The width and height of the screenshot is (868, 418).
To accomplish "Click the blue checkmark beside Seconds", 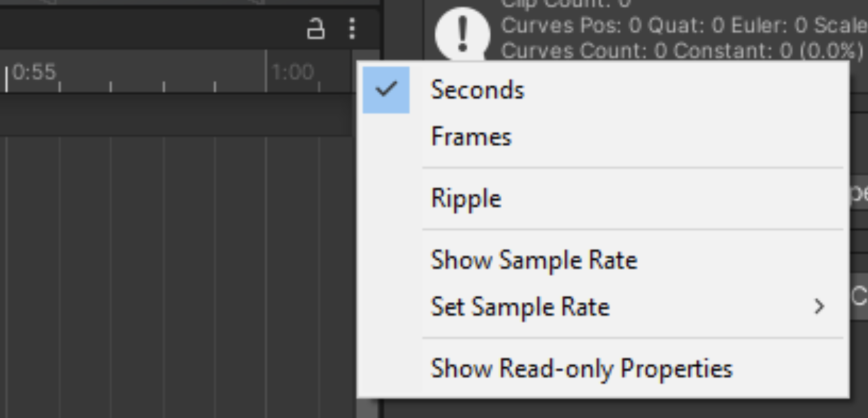I will coord(386,90).
